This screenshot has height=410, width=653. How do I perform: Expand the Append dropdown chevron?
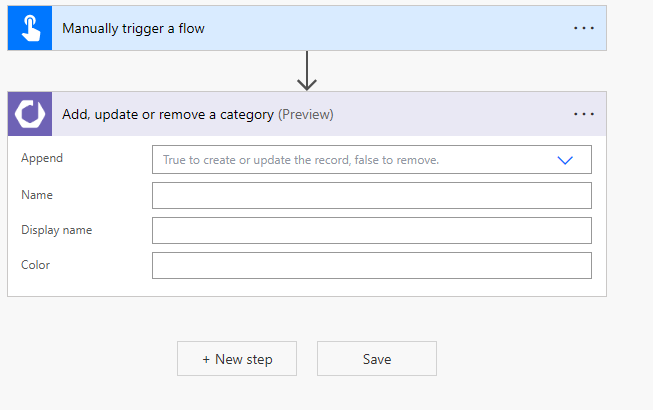click(565, 160)
